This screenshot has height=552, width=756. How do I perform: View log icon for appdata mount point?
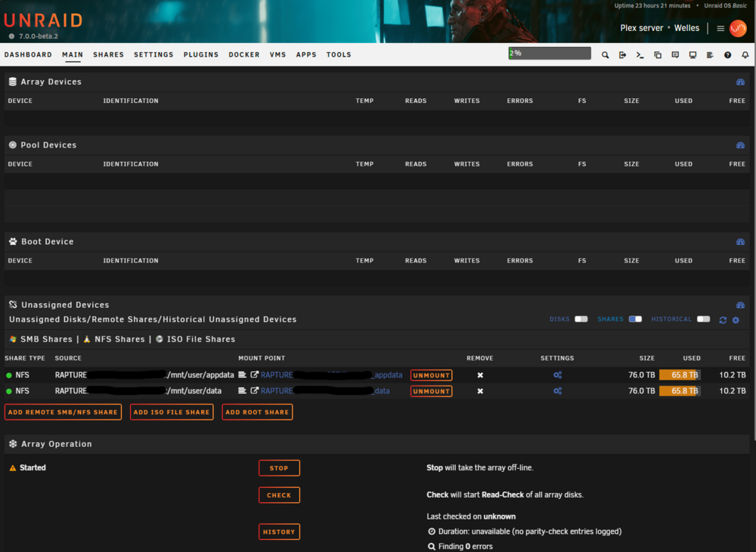(x=242, y=374)
